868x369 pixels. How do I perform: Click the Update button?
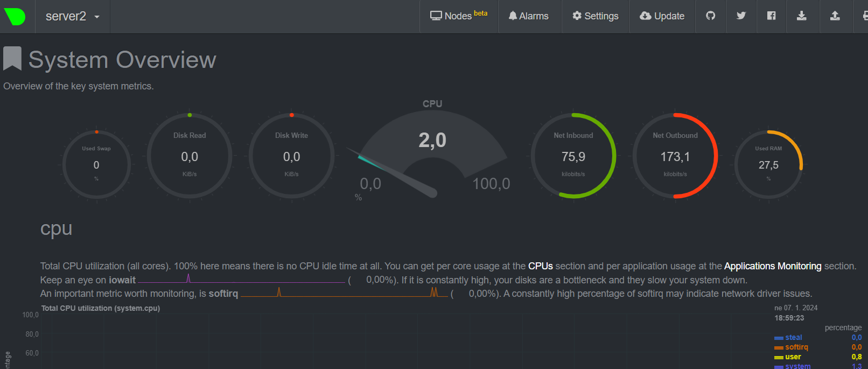[662, 16]
